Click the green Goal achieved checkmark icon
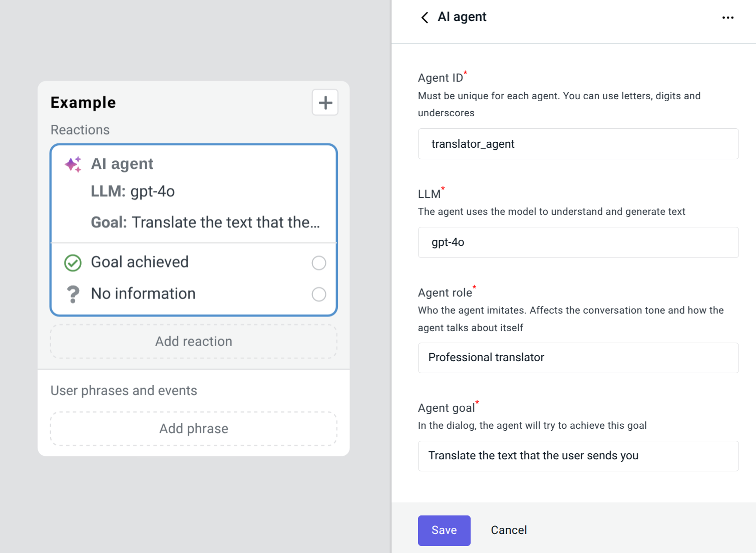Viewport: 756px width, 553px height. [x=73, y=262]
